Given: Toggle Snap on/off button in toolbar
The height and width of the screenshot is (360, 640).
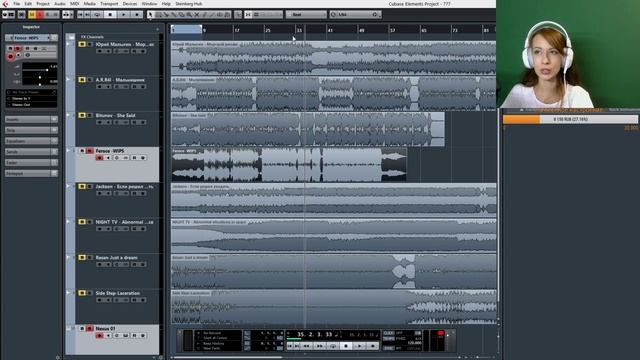Looking at the screenshot, I should [x=248, y=15].
